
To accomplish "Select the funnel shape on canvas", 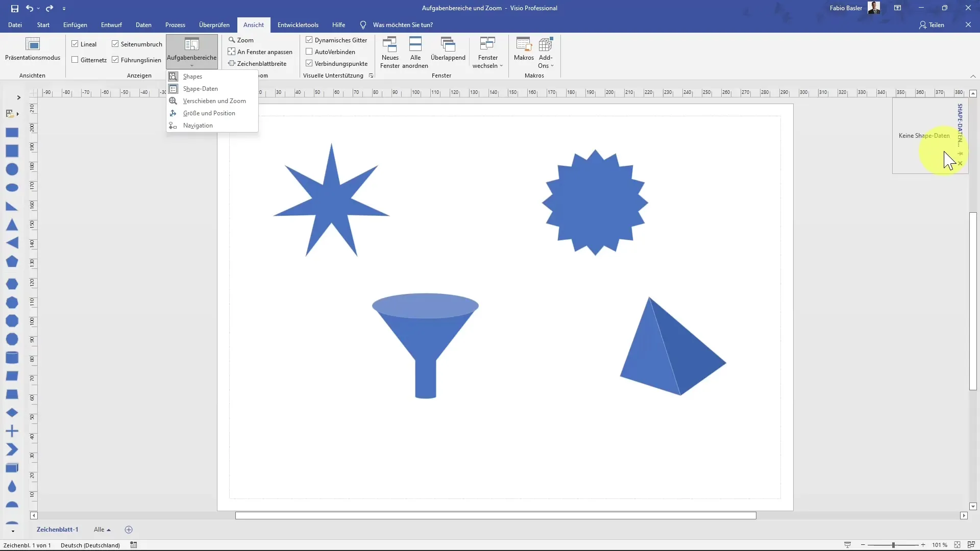I will point(425,345).
